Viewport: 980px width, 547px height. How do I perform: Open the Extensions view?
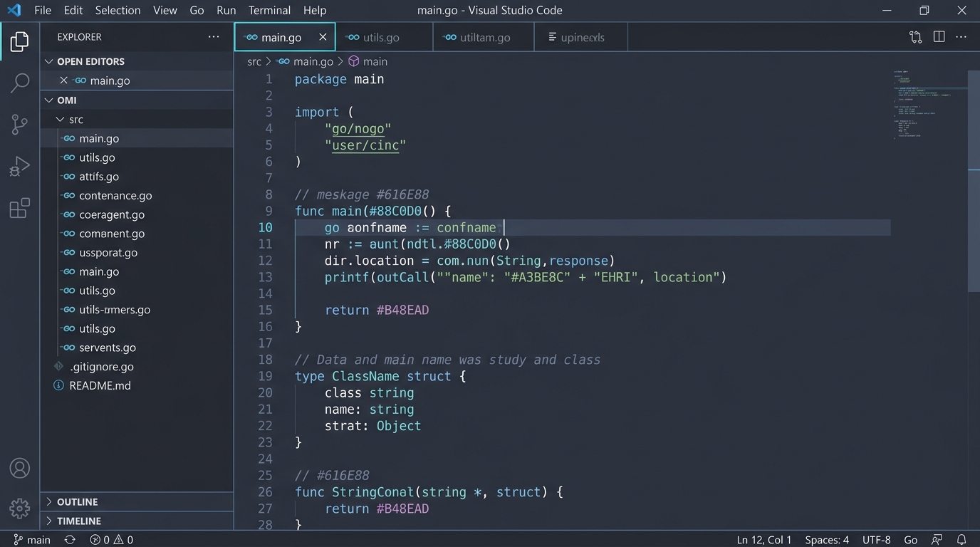point(20,208)
